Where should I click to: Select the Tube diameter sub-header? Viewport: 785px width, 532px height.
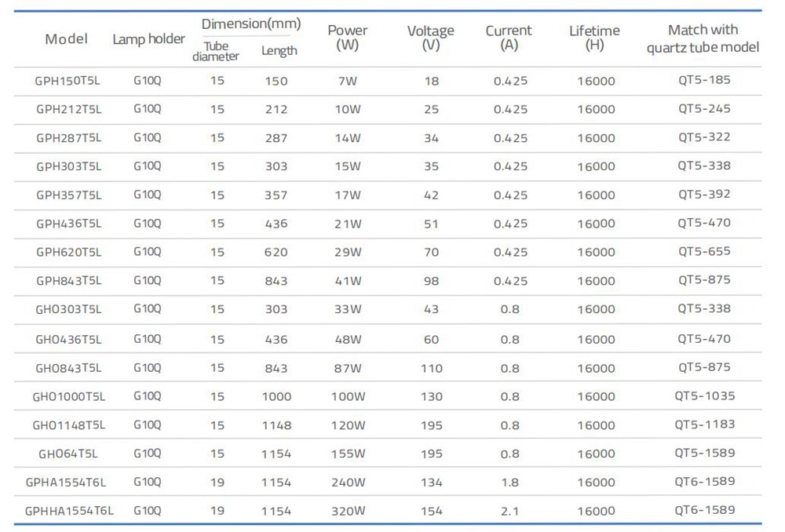click(x=216, y=51)
